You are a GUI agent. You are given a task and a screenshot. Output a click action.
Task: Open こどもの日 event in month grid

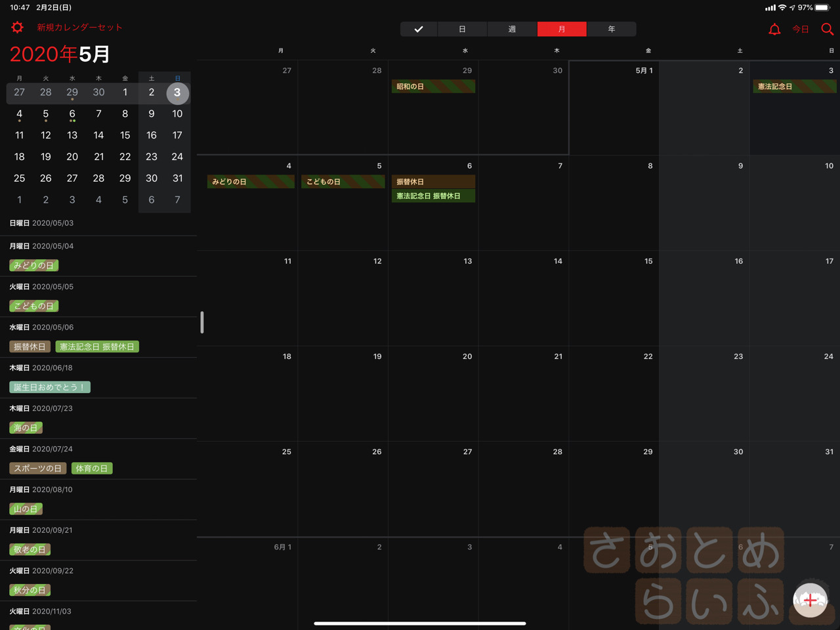coord(343,181)
